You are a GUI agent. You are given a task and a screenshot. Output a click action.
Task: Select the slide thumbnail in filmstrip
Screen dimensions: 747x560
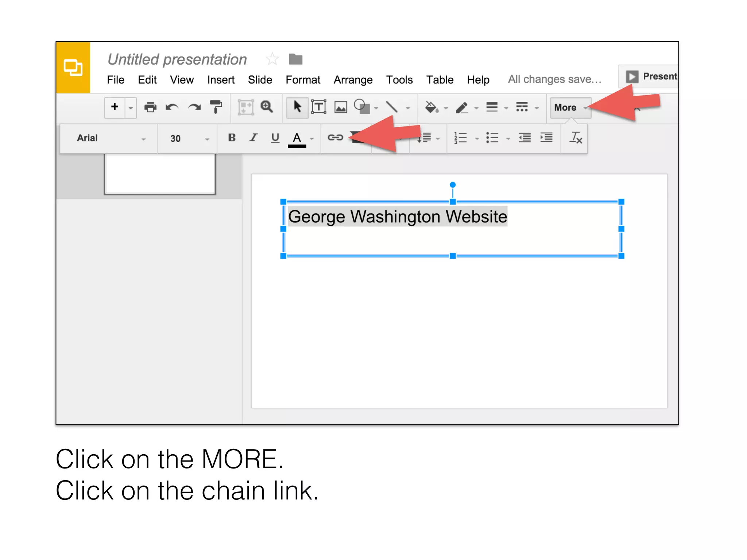click(x=160, y=174)
